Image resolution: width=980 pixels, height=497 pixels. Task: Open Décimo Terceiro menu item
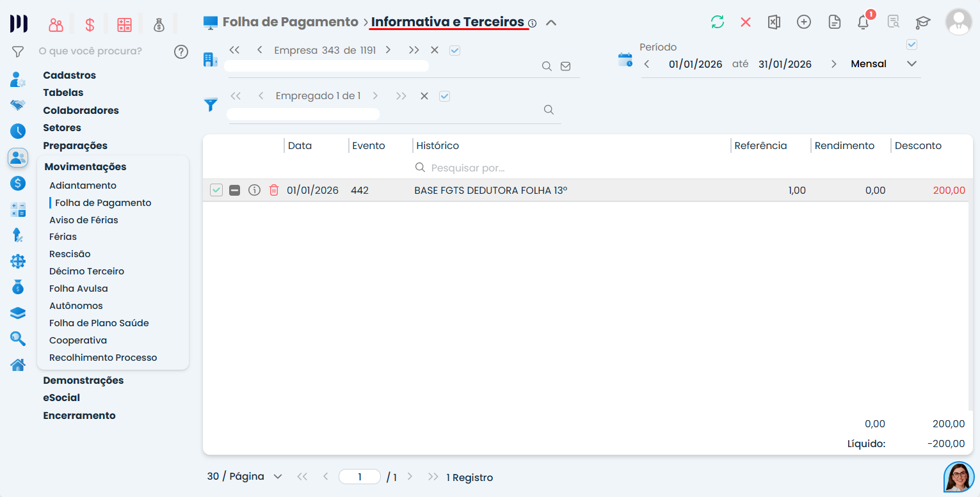tap(86, 271)
